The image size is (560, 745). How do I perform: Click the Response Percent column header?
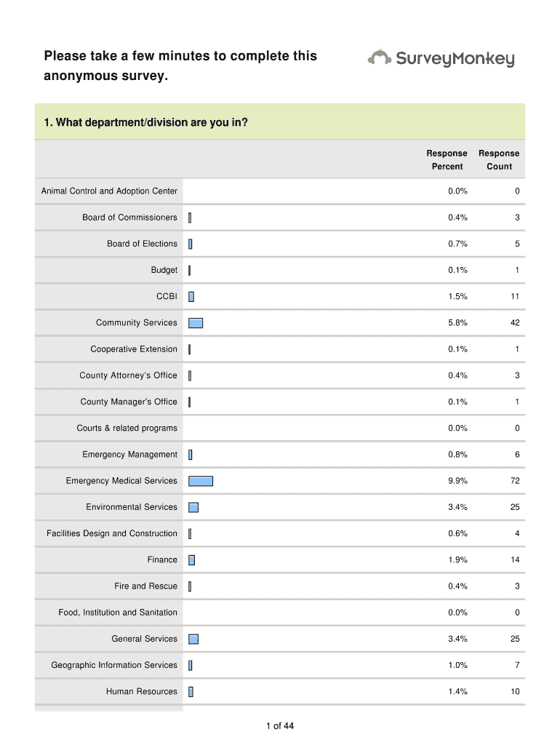point(447,160)
